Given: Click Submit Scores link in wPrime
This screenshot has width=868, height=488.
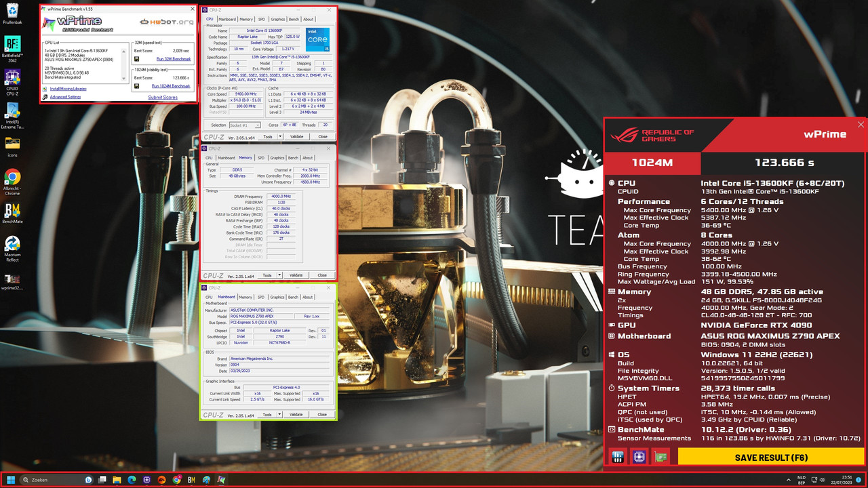Looking at the screenshot, I should 163,97.
